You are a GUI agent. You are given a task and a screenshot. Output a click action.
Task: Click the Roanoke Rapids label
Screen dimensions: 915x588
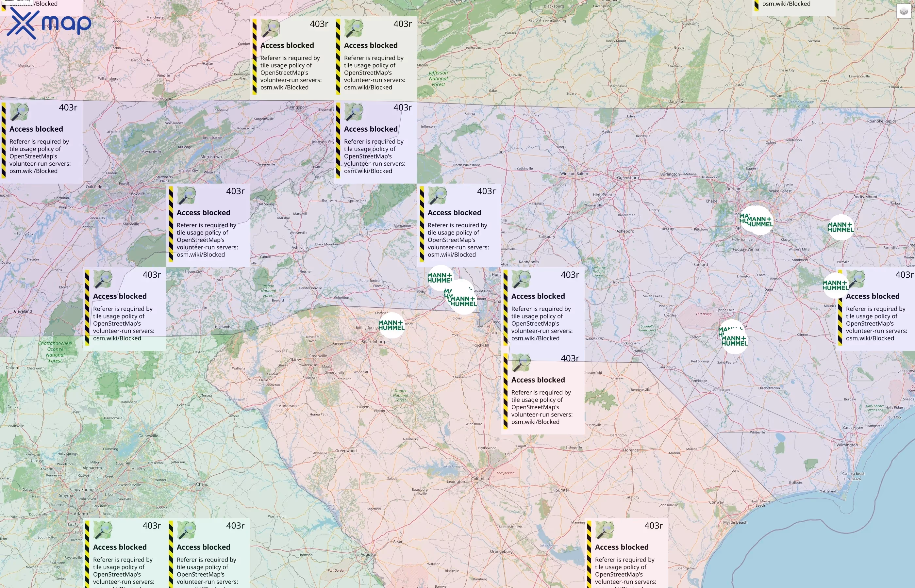(x=882, y=121)
